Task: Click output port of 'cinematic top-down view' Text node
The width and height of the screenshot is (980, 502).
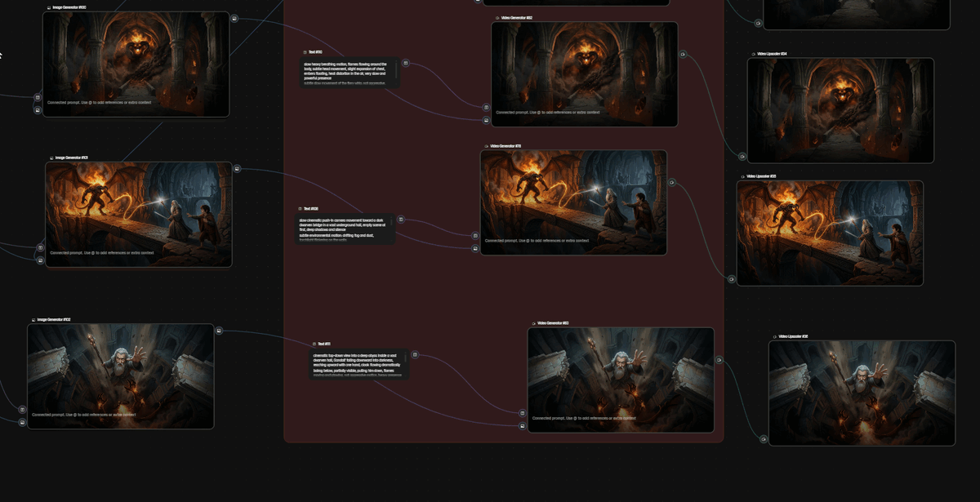Action: click(415, 355)
